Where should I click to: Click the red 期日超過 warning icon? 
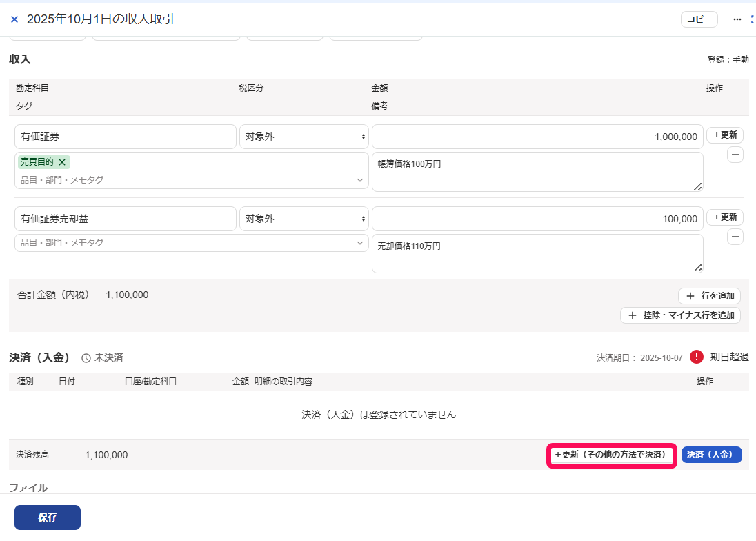point(696,357)
